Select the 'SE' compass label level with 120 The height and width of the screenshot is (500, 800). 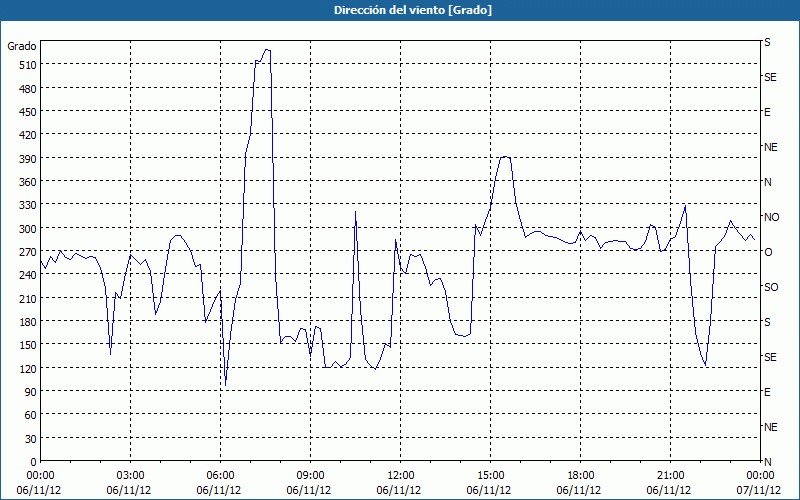click(770, 357)
